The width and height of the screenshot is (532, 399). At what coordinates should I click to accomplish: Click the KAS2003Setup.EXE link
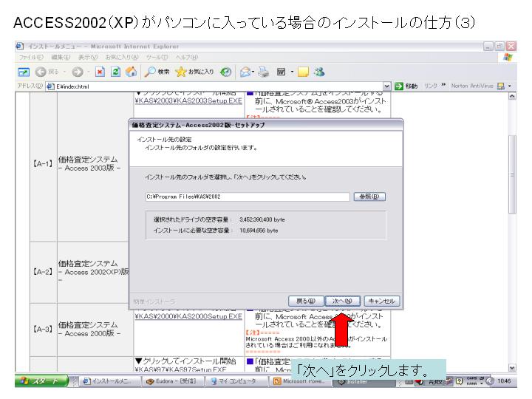pos(188,100)
